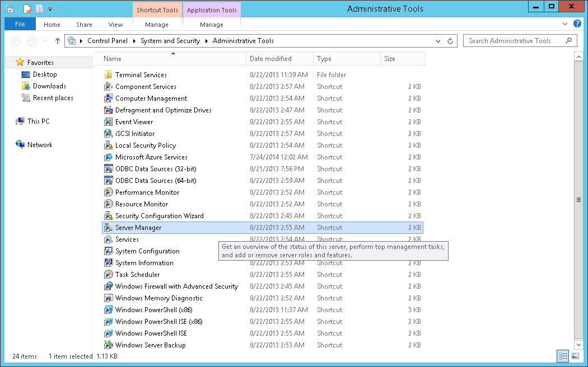
Task: Select the Windows Server Backup icon
Action: coord(109,345)
